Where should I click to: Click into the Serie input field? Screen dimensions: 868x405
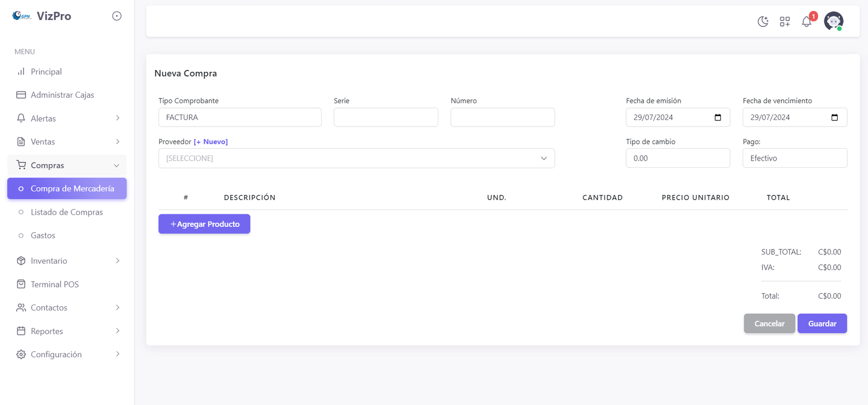(x=385, y=117)
